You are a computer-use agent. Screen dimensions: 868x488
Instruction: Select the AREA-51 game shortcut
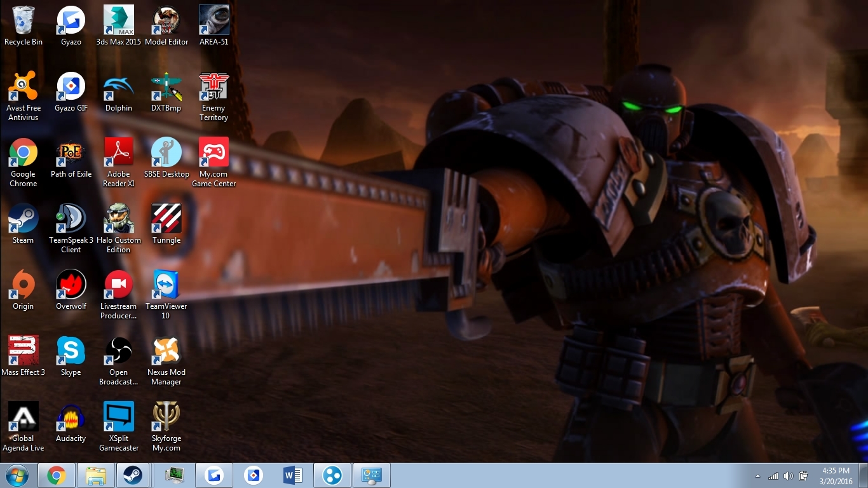(214, 26)
